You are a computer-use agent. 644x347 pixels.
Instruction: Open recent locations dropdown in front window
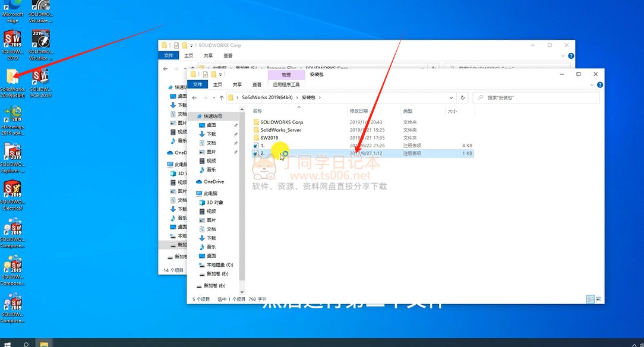click(x=214, y=97)
